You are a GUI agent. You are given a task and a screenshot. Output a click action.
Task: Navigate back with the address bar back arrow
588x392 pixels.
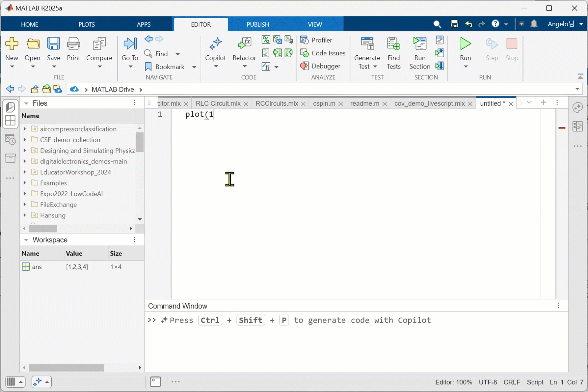pos(10,89)
